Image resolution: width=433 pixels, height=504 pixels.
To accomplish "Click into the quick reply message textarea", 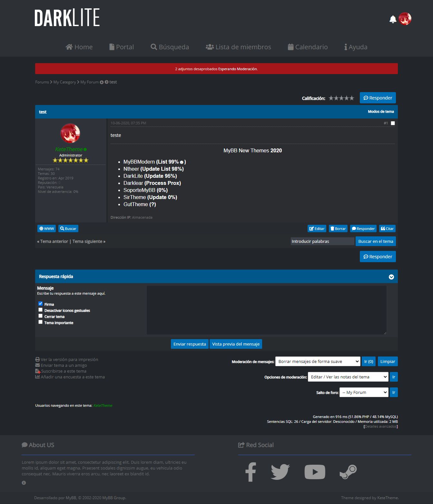I will point(267,310).
